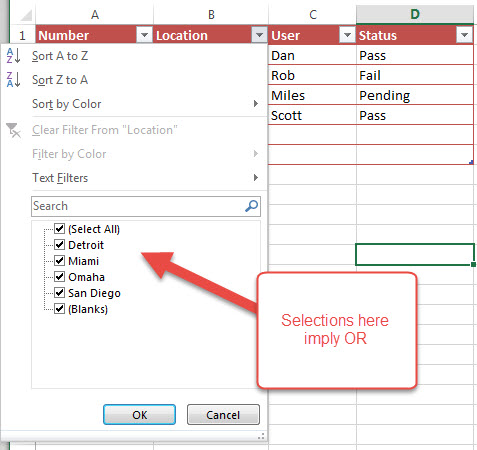The image size is (477, 450).
Task: Select Clear Filter From "Location" entry
Action: pyautogui.click(x=133, y=130)
